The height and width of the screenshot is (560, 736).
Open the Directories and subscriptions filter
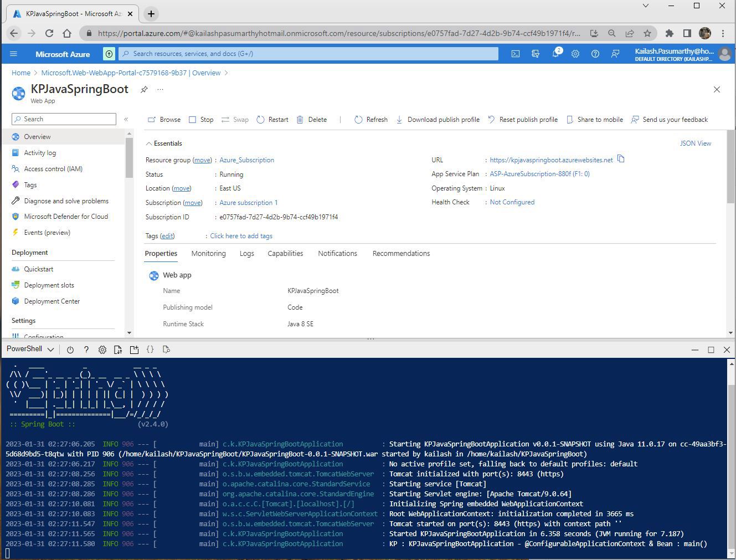(535, 54)
